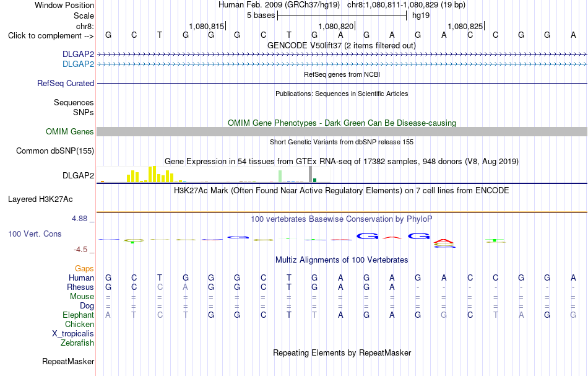Viewport: 588px width, 376px height.
Task: Click the RefSeq Curated transcript line
Action: click(x=342, y=83)
